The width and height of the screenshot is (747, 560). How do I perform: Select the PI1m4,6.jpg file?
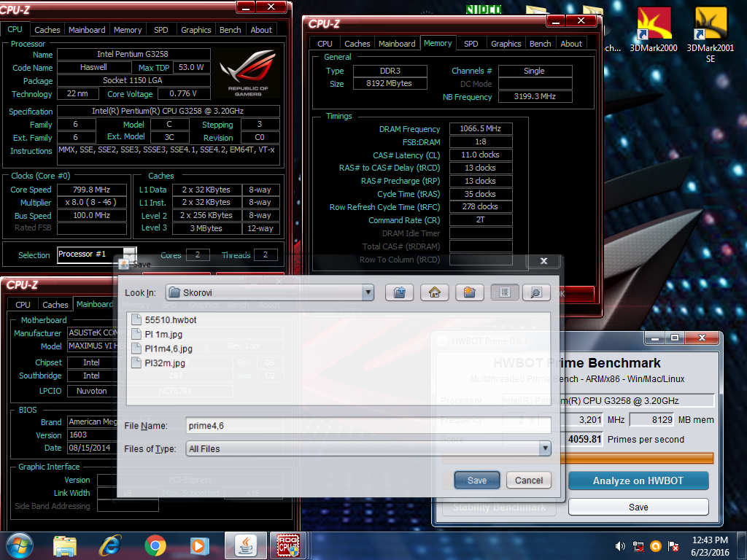point(162,349)
